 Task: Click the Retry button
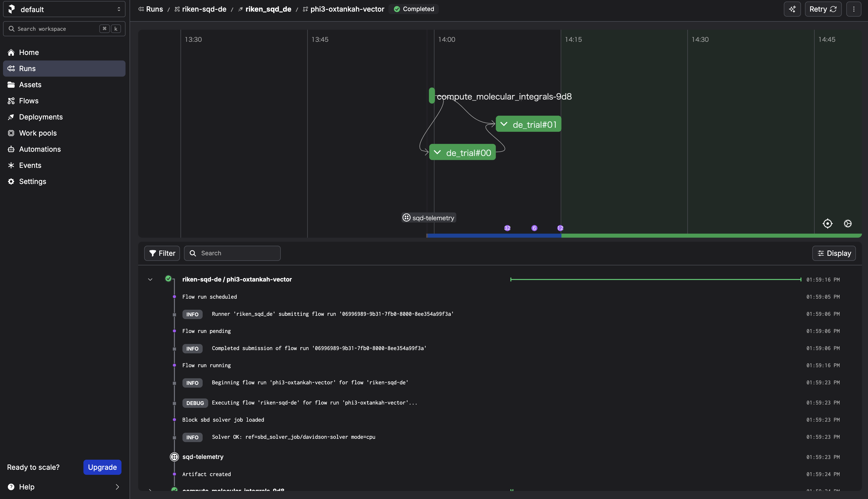coord(823,9)
